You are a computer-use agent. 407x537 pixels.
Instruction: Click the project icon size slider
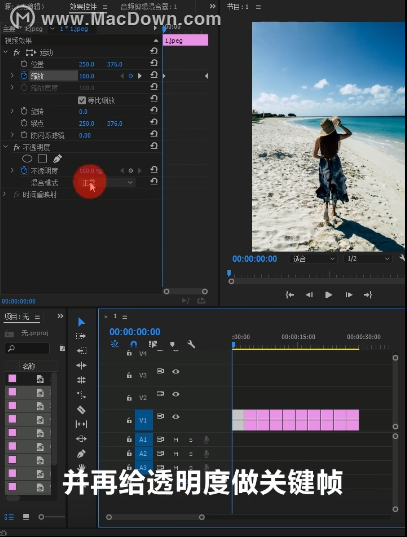tap(52, 517)
